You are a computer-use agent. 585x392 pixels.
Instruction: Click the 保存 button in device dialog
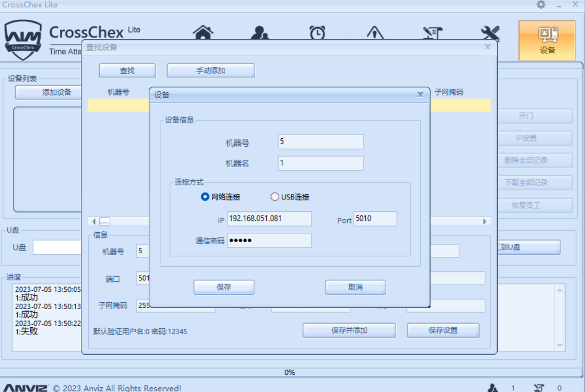(224, 287)
